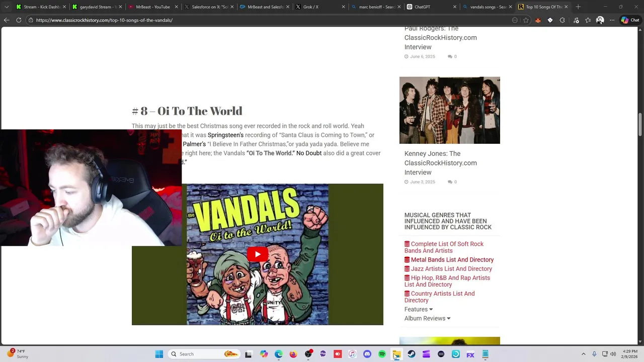Viewport: 644px width, 362px height.
Task: Play the Vandals Oi to the World video
Action: tap(257, 254)
